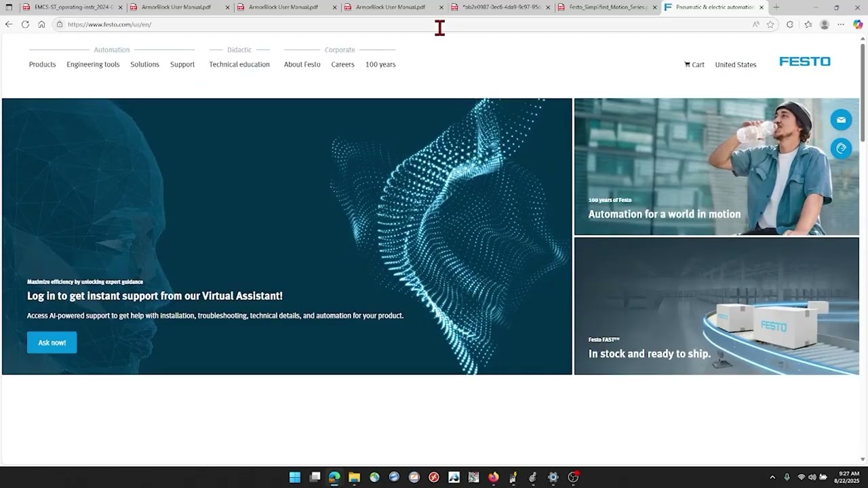
Task: Open the 100 years link
Action: click(380, 64)
